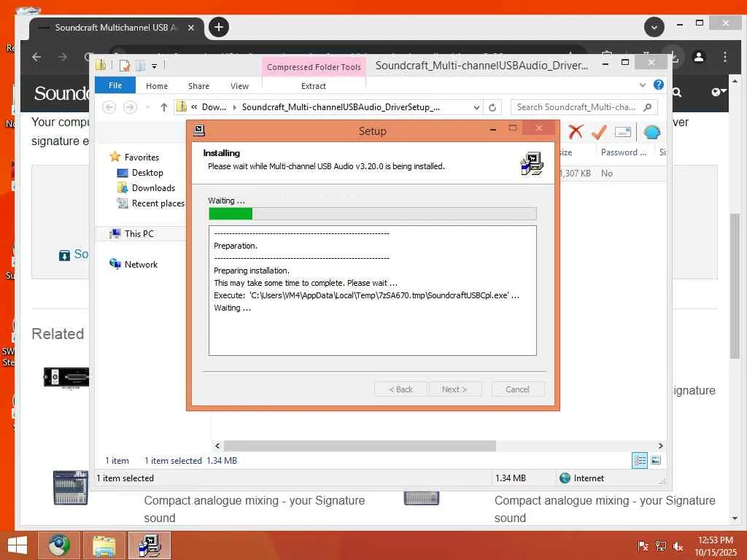Click the card-shaped toolbar icon
The image size is (747, 560).
(623, 132)
